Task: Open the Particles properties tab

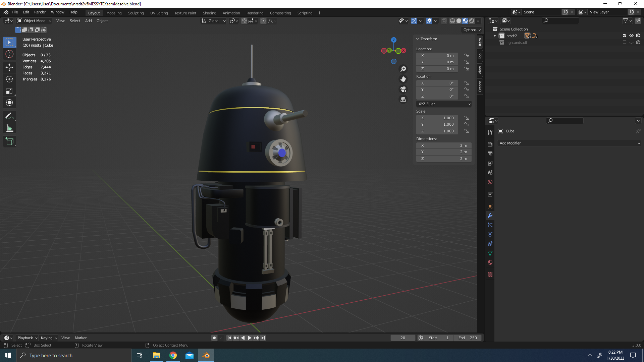Action: (x=490, y=225)
